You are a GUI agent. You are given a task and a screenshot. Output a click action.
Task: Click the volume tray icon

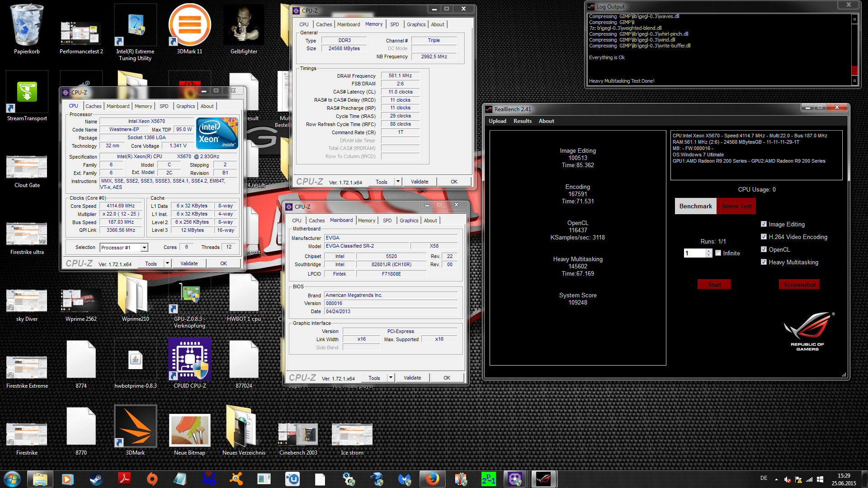pos(787,479)
